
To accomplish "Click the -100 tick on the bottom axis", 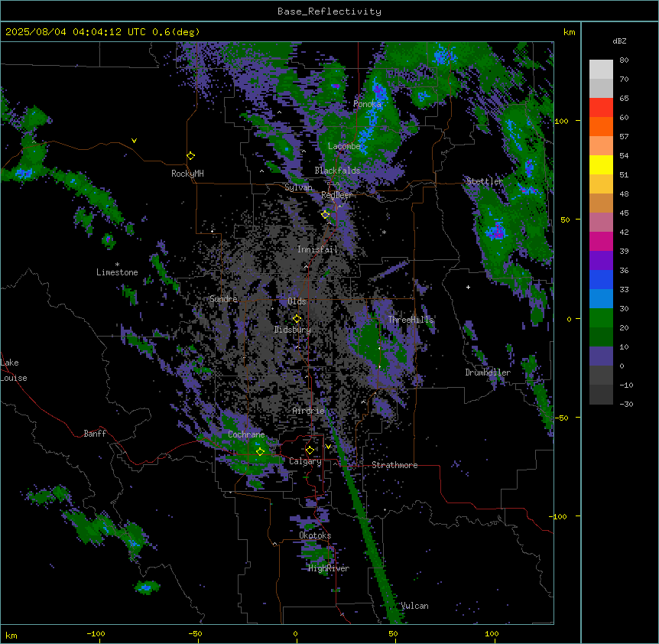I will tap(96, 633).
